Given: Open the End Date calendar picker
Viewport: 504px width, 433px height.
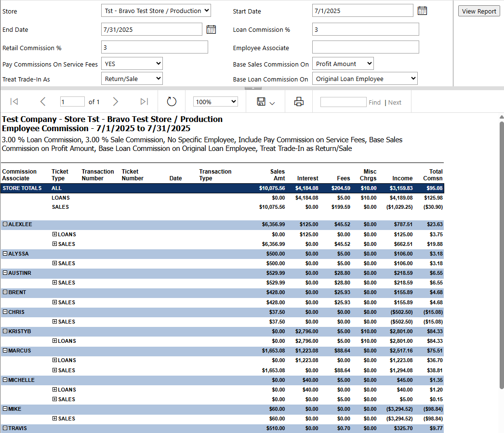Looking at the screenshot, I should click(x=211, y=29).
